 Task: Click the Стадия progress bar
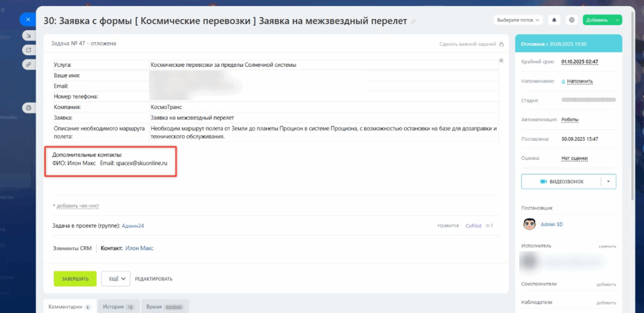coord(589,100)
